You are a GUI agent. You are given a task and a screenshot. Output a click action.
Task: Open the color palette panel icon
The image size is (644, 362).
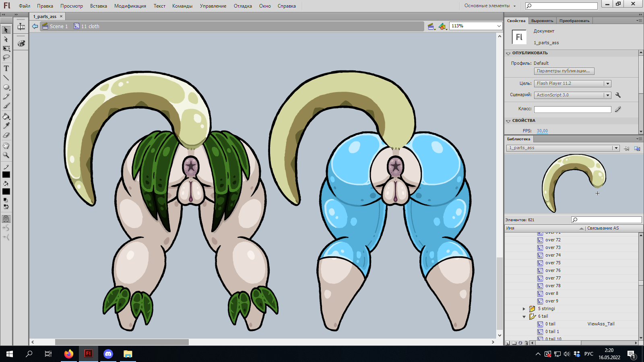coord(21,43)
